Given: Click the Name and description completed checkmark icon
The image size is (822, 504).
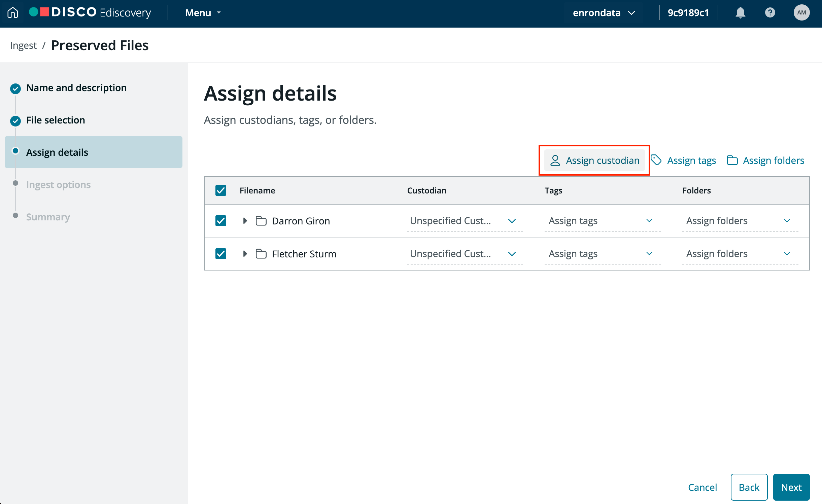Looking at the screenshot, I should (15, 88).
